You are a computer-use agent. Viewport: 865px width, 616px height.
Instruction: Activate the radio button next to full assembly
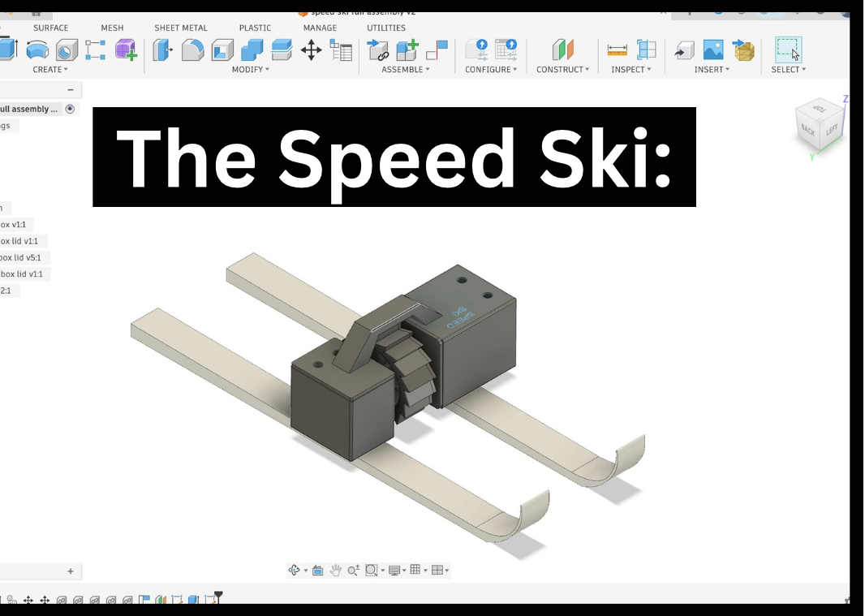point(70,108)
